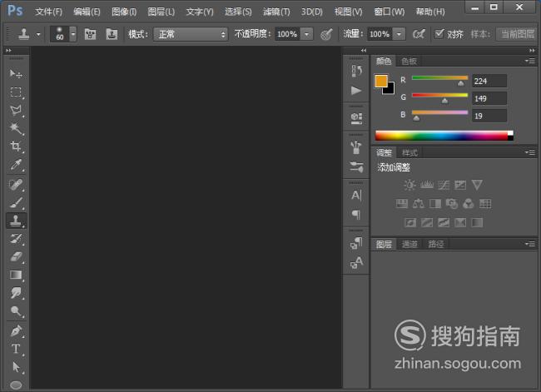The image size is (541, 392).
Task: Select the Rectangular Marquee tool
Action: point(16,92)
